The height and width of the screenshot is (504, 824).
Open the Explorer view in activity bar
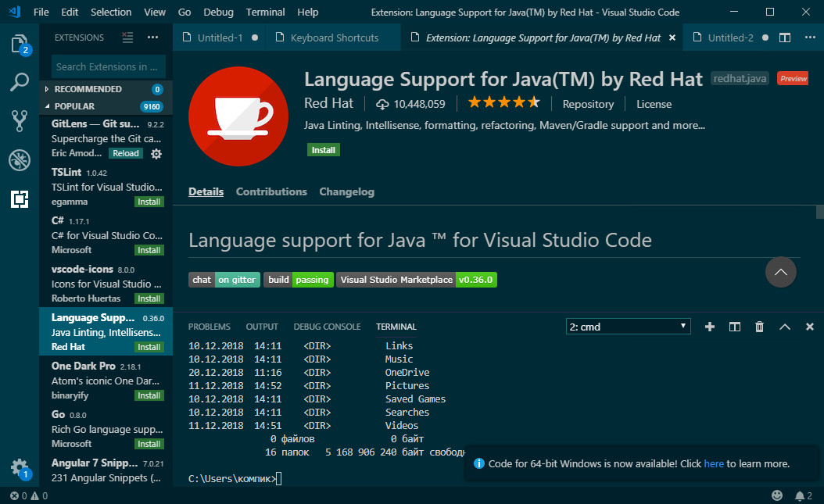click(x=20, y=44)
